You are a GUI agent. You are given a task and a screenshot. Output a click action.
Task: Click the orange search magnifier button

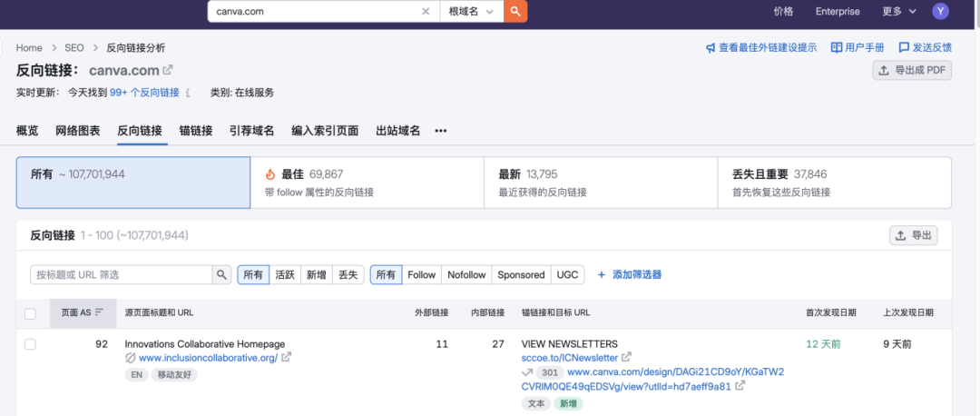coord(514,11)
